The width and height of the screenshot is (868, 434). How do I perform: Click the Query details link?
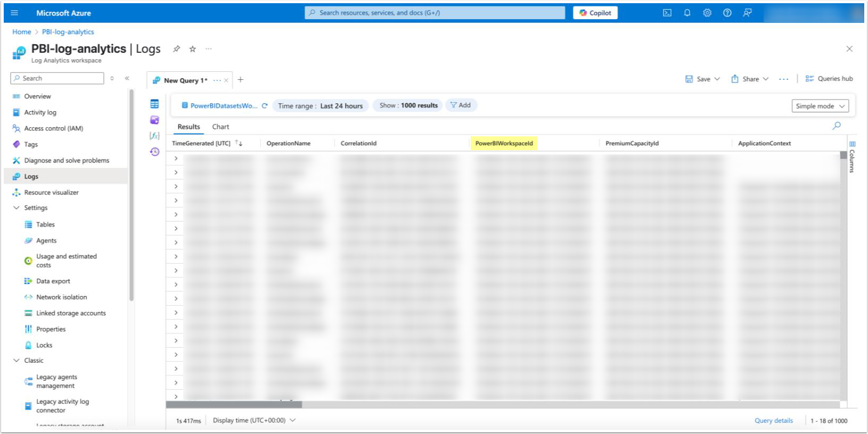coord(773,421)
